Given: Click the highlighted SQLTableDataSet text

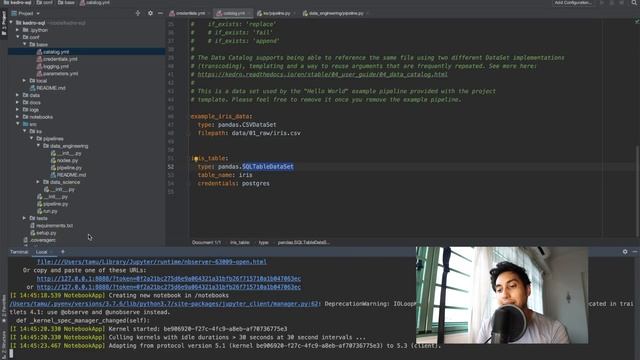Looking at the screenshot, I should (x=268, y=167).
